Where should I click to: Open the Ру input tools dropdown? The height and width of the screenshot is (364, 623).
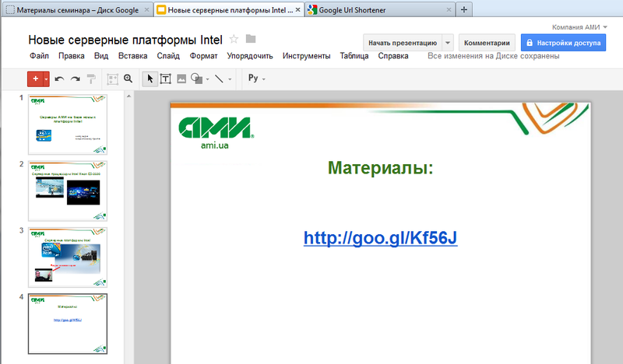pos(257,79)
